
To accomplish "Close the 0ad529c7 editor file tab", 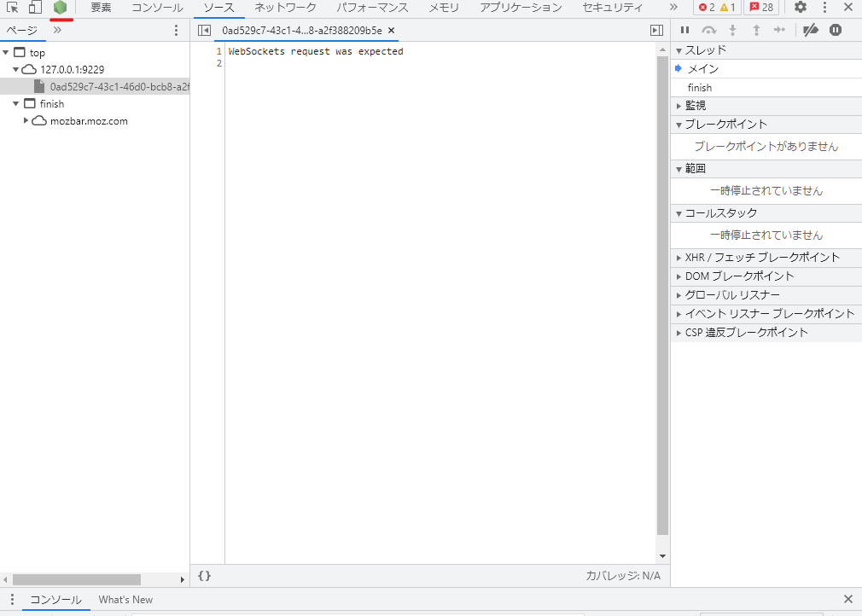I will (392, 30).
